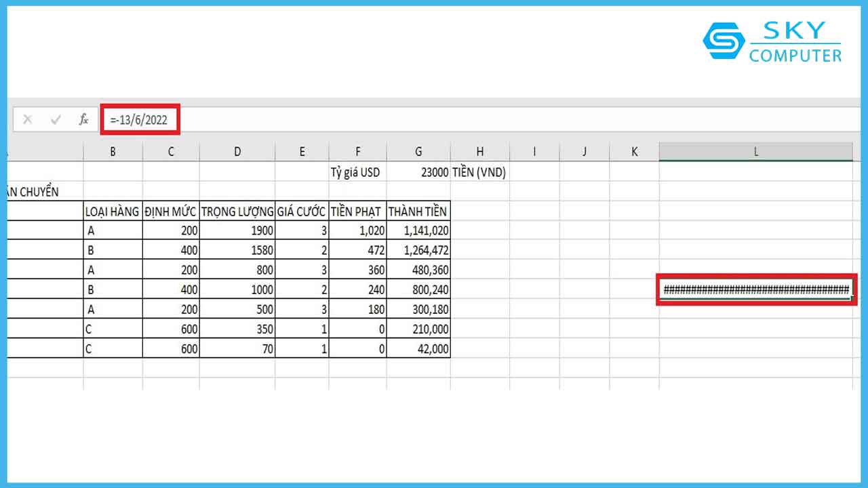This screenshot has width=868, height=488.
Task: Select column G header
Action: click(418, 152)
